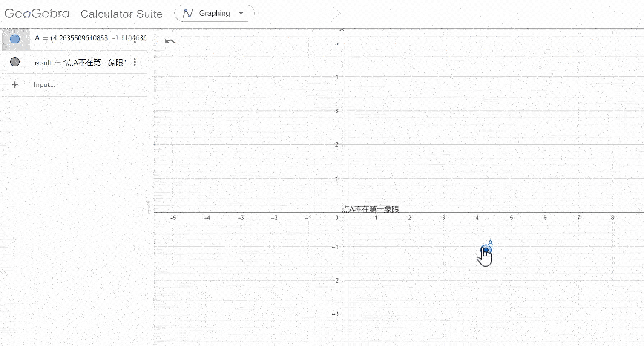Click the GeoGebra logo

click(37, 14)
